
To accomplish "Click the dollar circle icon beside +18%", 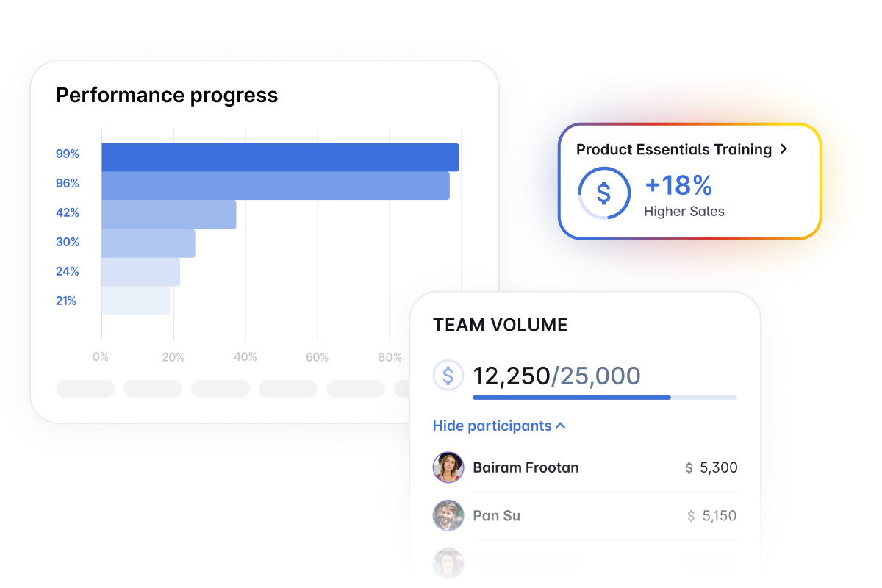I will 603,193.
